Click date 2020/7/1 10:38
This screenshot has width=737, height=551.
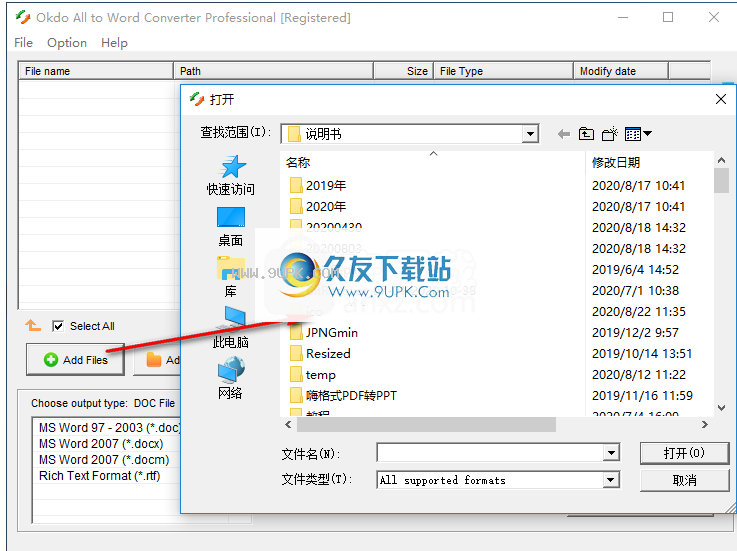[635, 291]
